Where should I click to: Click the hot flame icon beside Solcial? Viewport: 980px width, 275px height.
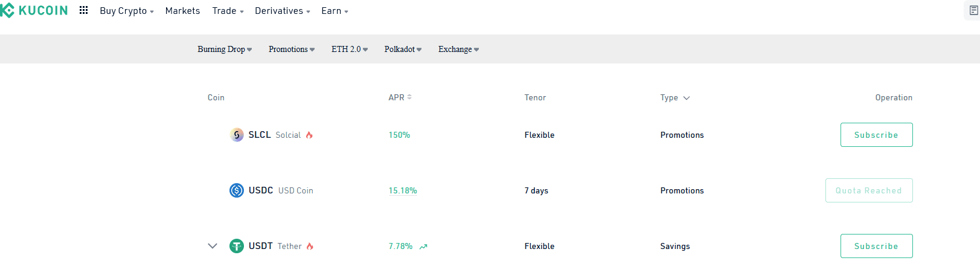coord(309,135)
